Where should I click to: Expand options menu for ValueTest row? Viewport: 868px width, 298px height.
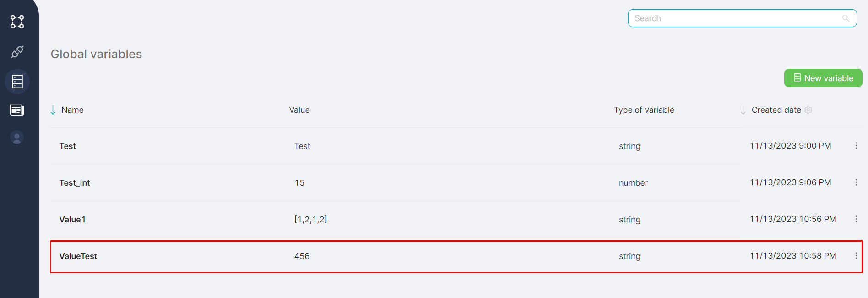[x=856, y=256]
